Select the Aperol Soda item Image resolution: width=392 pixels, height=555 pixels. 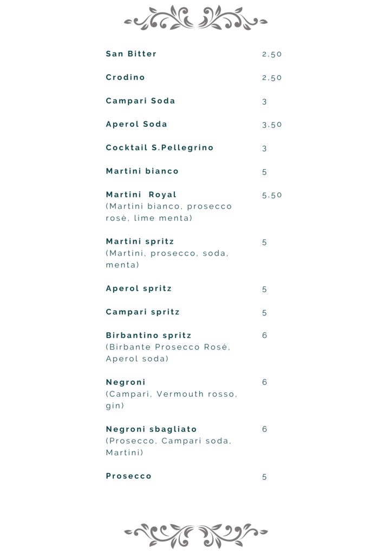136,124
